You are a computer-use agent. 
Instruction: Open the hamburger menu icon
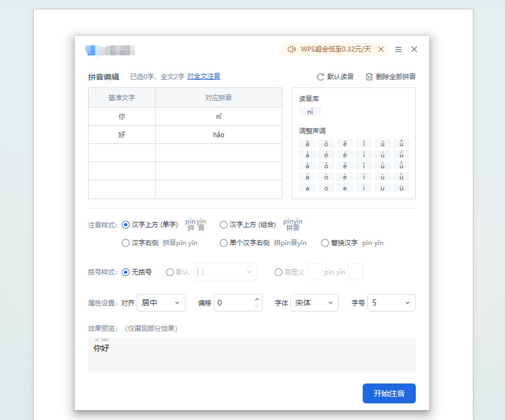click(x=398, y=50)
